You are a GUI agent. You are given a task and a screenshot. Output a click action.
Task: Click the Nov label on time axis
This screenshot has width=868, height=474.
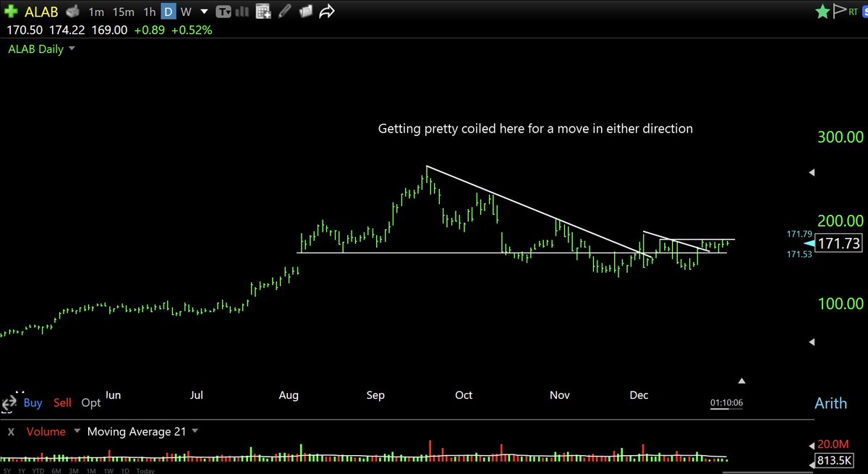[x=560, y=395]
